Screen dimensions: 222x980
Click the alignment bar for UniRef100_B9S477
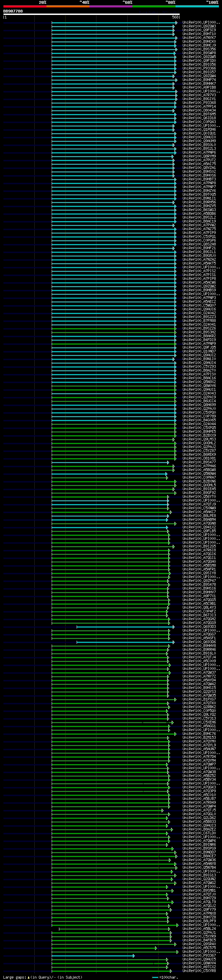click(x=110, y=463)
